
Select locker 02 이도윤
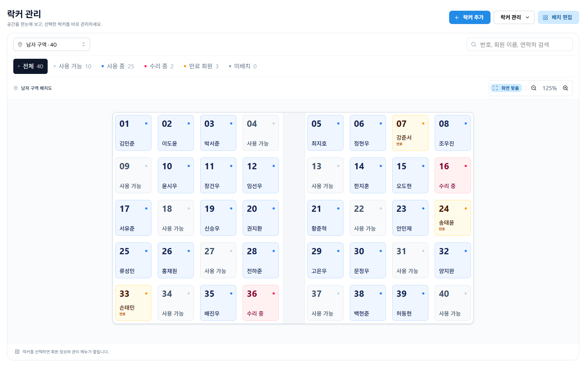[176, 133]
